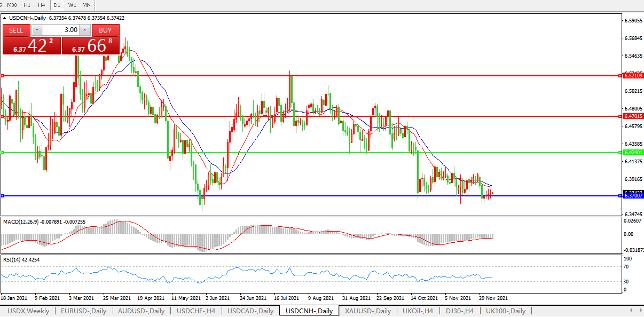The image size is (644, 317).
Task: Select the MN monthly timeframe
Action: (87, 5)
